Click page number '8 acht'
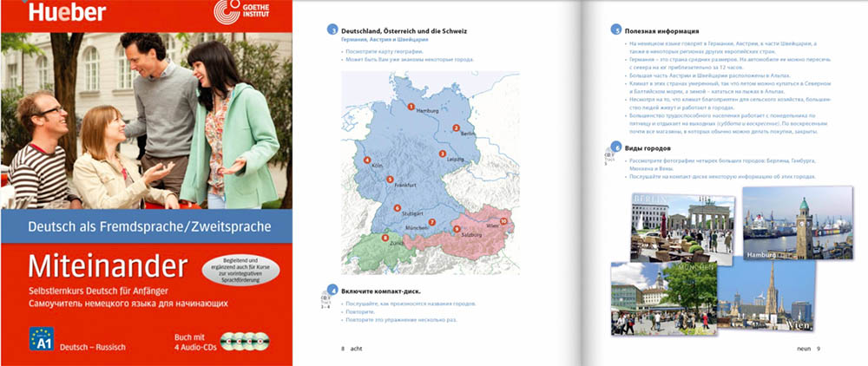The width and height of the screenshot is (868, 366). pos(352,349)
